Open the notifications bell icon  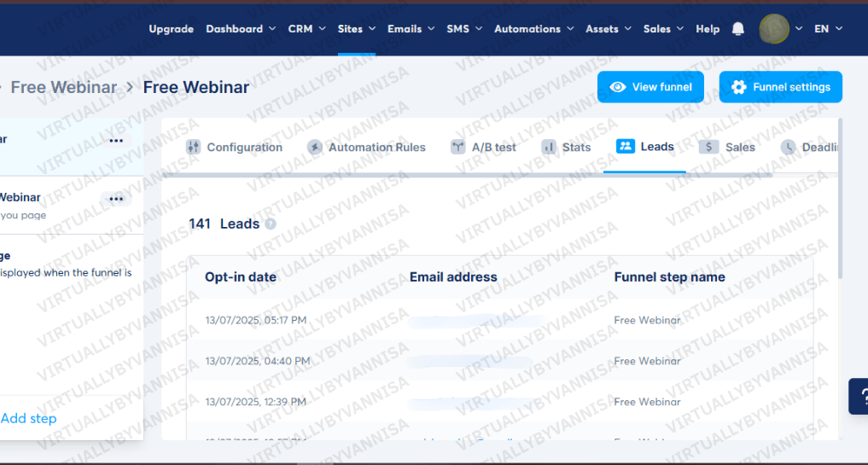pyautogui.click(x=738, y=29)
